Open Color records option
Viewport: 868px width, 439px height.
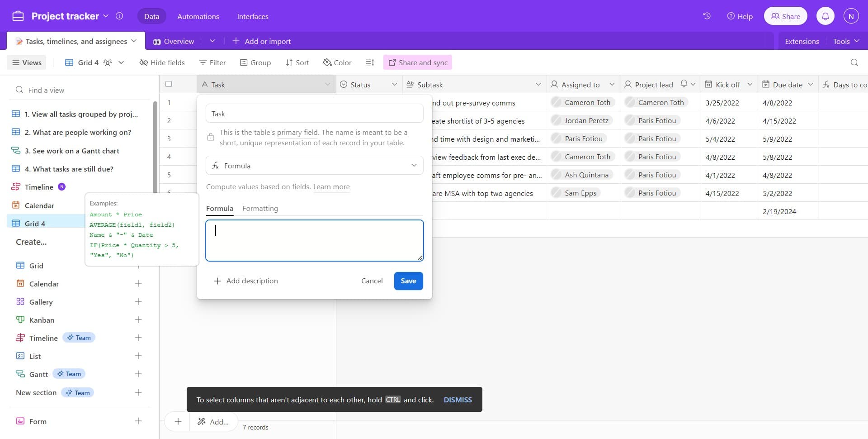tap(337, 62)
